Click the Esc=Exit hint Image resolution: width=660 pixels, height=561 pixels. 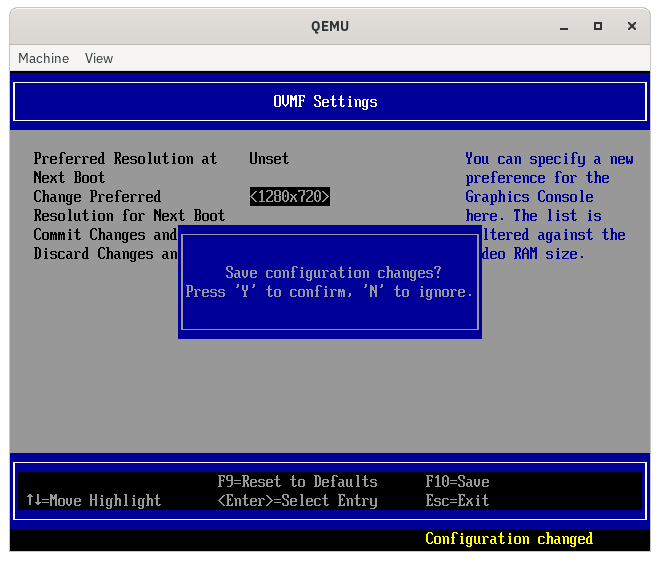tap(457, 500)
